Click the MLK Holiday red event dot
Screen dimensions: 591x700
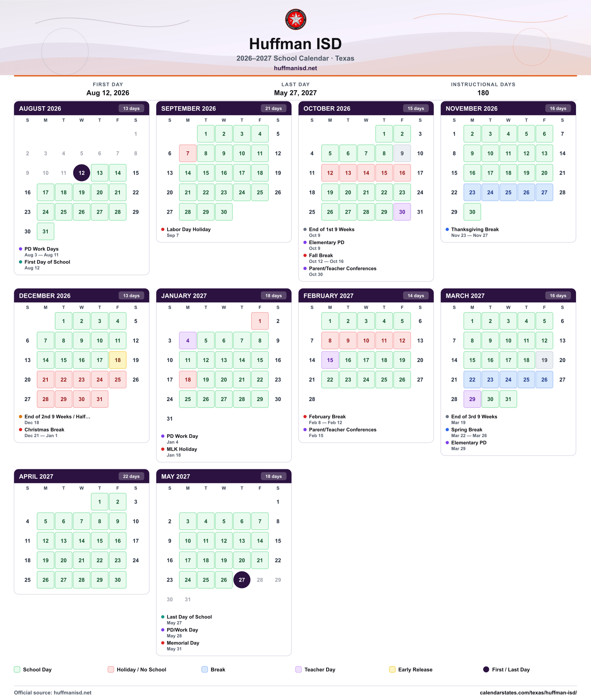pos(163,449)
